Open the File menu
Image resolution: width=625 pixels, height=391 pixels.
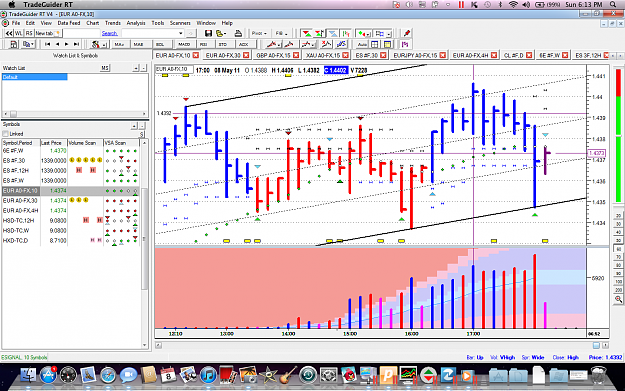pyautogui.click(x=16, y=23)
